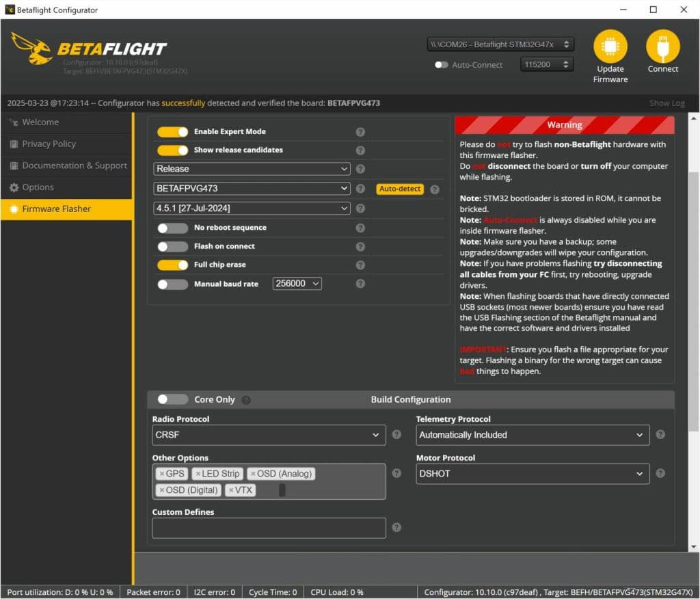Click the Betaflight bee logo
Image resolution: width=700 pixels, height=599 pixels.
[31, 49]
